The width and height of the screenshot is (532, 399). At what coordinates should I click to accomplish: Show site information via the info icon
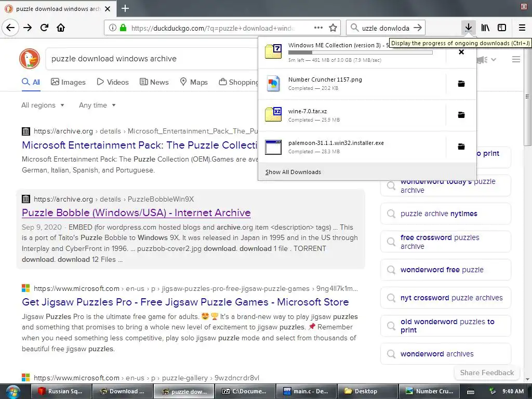click(x=113, y=28)
